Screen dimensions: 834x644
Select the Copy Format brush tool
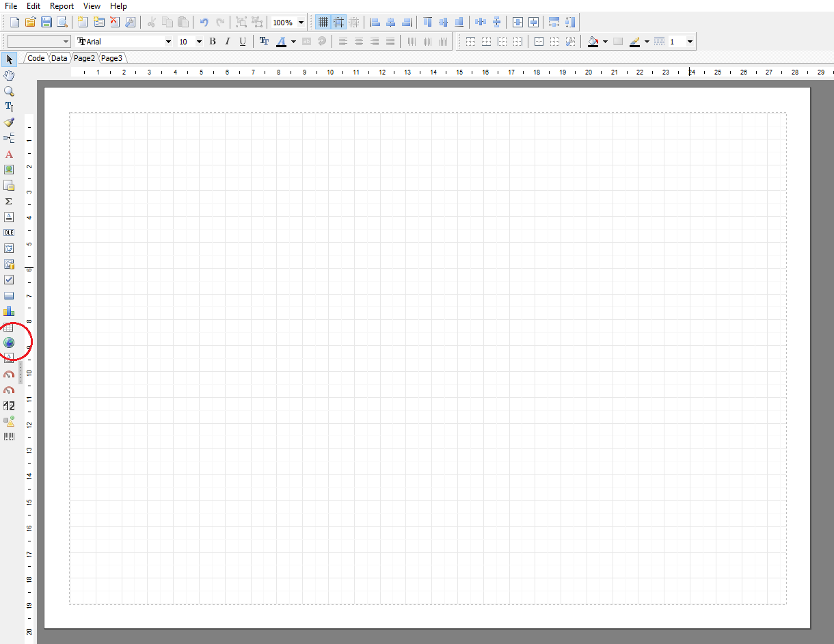click(9, 122)
